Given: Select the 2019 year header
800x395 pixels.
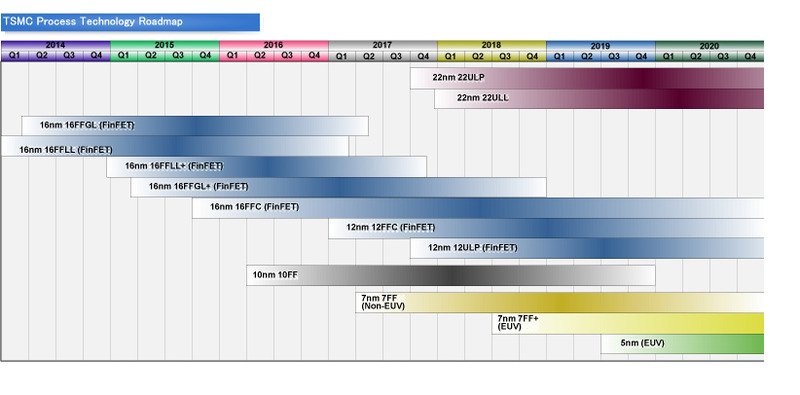Looking at the screenshot, I should 601,45.
